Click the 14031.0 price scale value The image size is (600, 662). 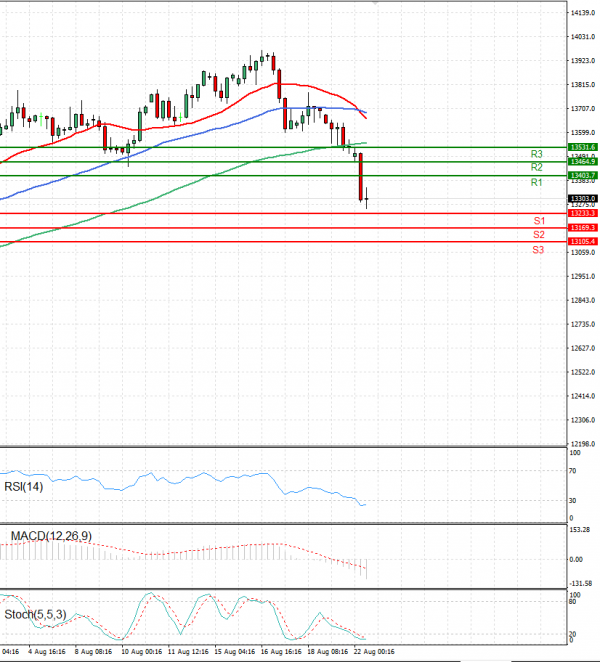click(583, 37)
